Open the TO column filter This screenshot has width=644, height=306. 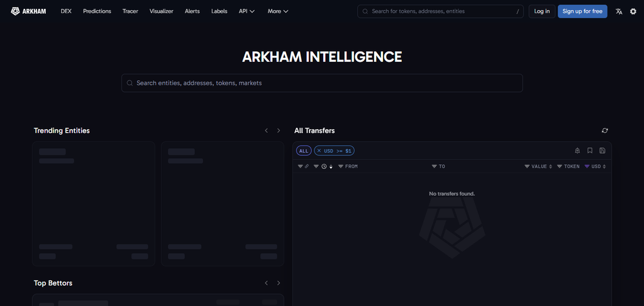(x=434, y=167)
